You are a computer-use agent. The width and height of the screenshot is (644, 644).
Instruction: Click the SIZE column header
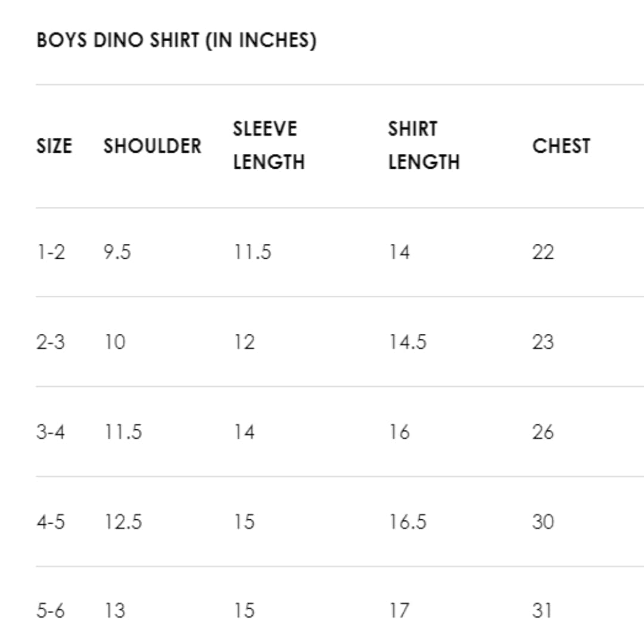(54, 146)
